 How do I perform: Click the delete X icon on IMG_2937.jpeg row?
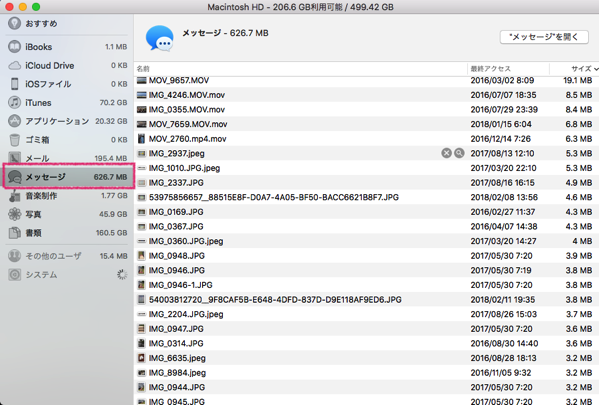click(x=446, y=153)
